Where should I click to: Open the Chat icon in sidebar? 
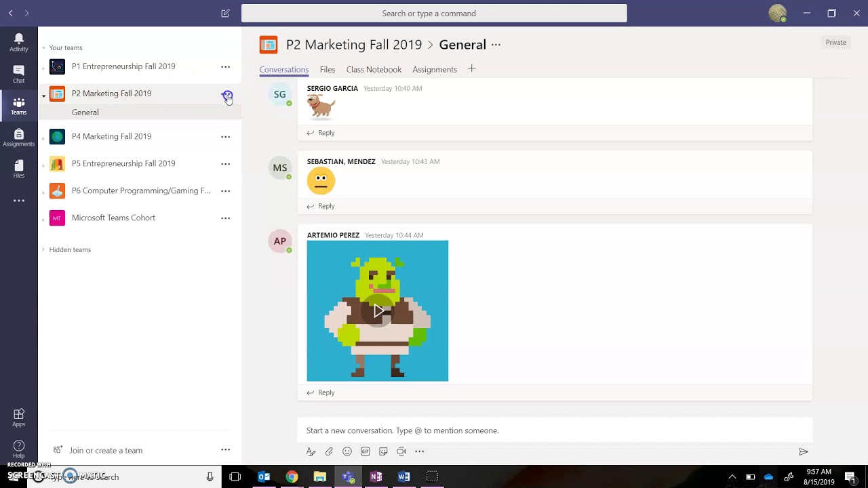point(19,74)
